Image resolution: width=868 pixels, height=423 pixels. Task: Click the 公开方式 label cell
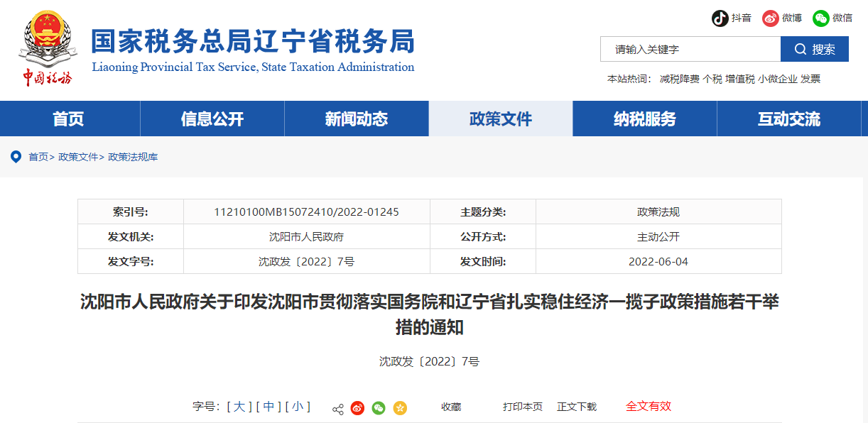click(483, 236)
